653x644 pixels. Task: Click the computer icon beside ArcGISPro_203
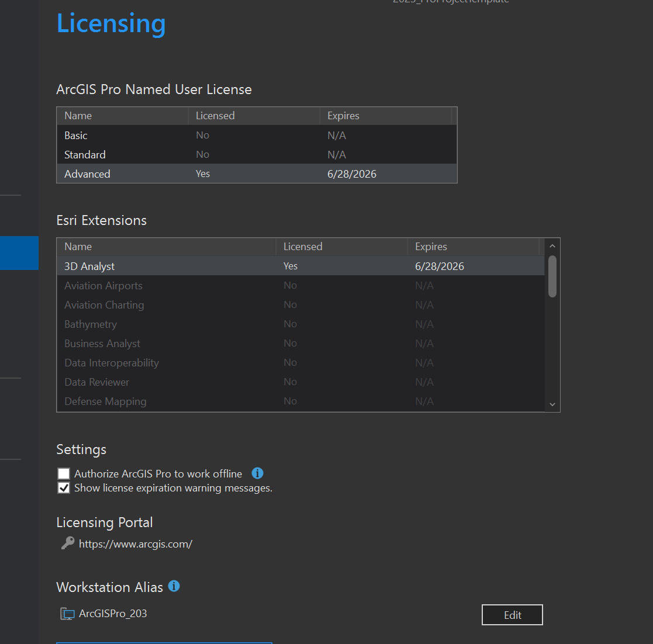point(68,614)
